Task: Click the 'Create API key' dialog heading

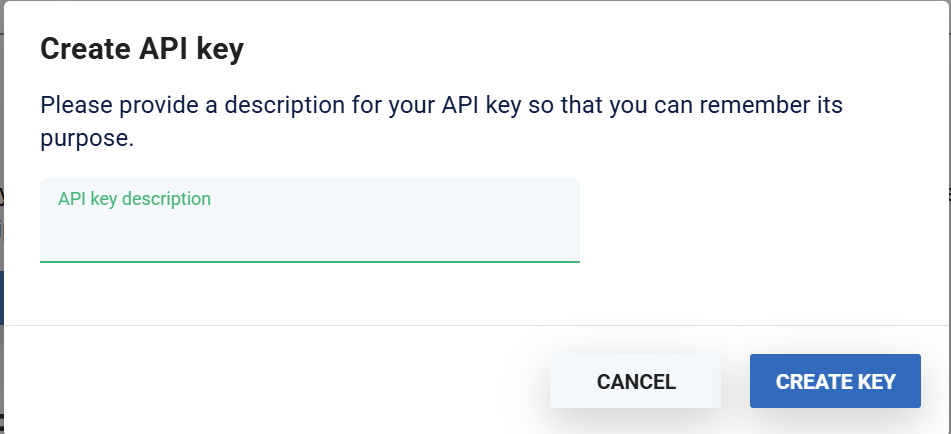Action: [141, 50]
